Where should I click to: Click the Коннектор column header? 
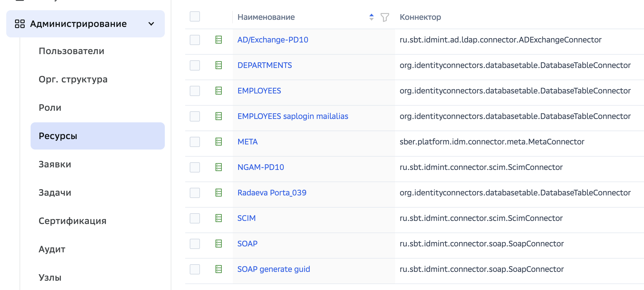pyautogui.click(x=420, y=17)
